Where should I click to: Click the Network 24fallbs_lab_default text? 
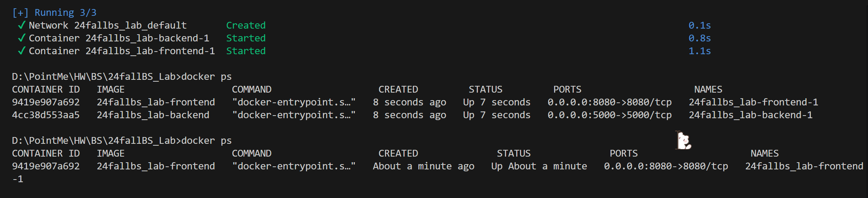[108, 25]
